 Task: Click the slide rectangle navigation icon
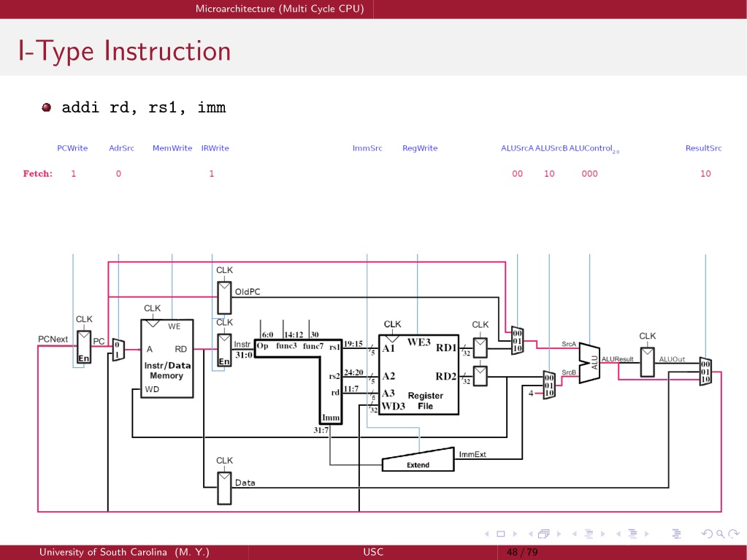(501, 534)
